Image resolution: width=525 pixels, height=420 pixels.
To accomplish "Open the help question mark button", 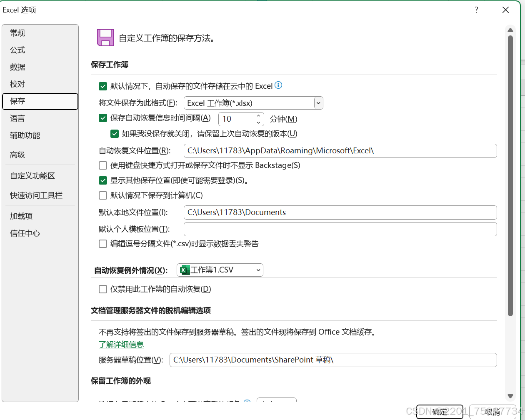I will (476, 10).
